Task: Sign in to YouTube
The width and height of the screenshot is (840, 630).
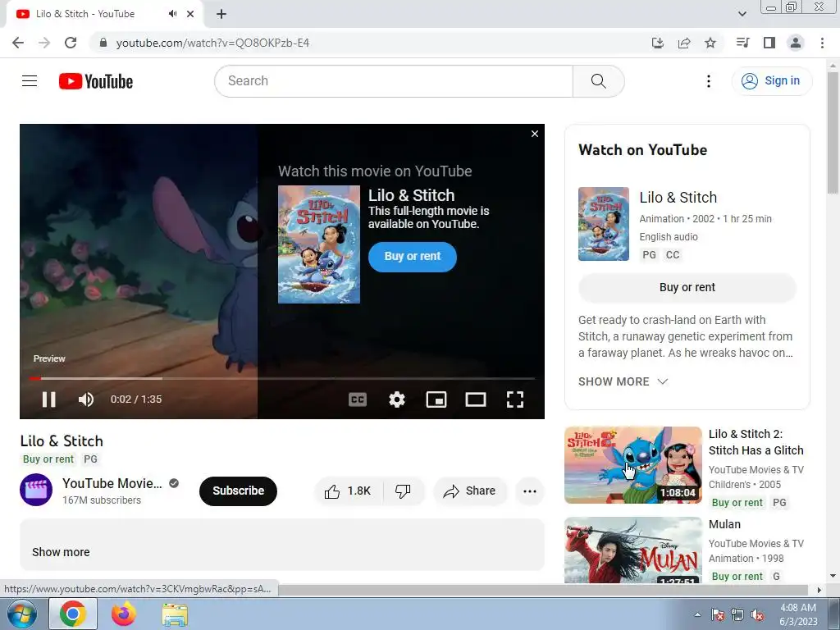Action: (772, 81)
